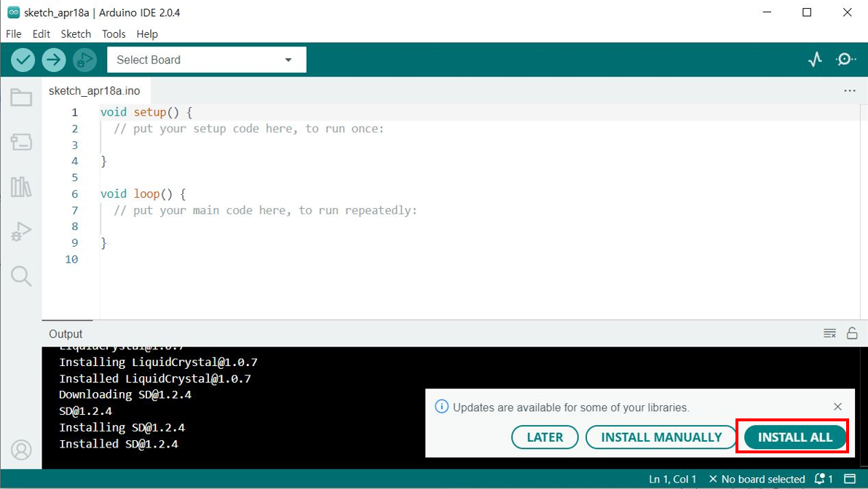Screen dimensions: 868x489
Task: Start Debugging from the toolbar icon
Action: point(84,60)
